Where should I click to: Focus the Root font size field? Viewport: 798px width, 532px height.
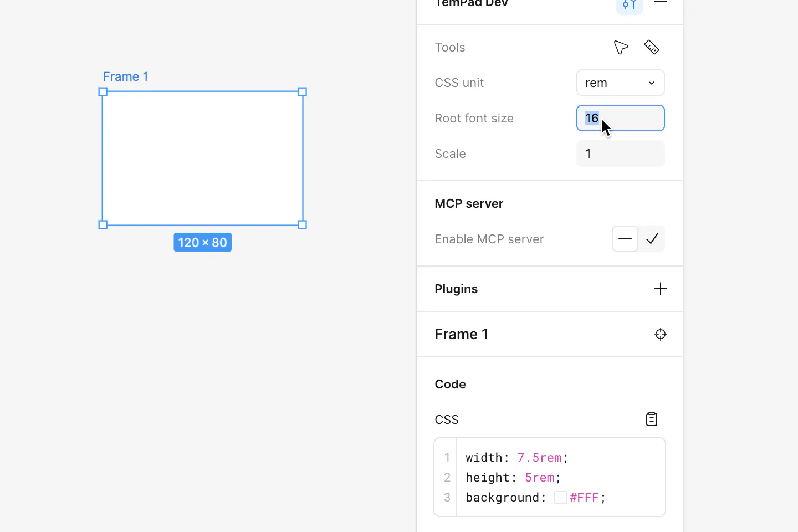[x=621, y=118]
